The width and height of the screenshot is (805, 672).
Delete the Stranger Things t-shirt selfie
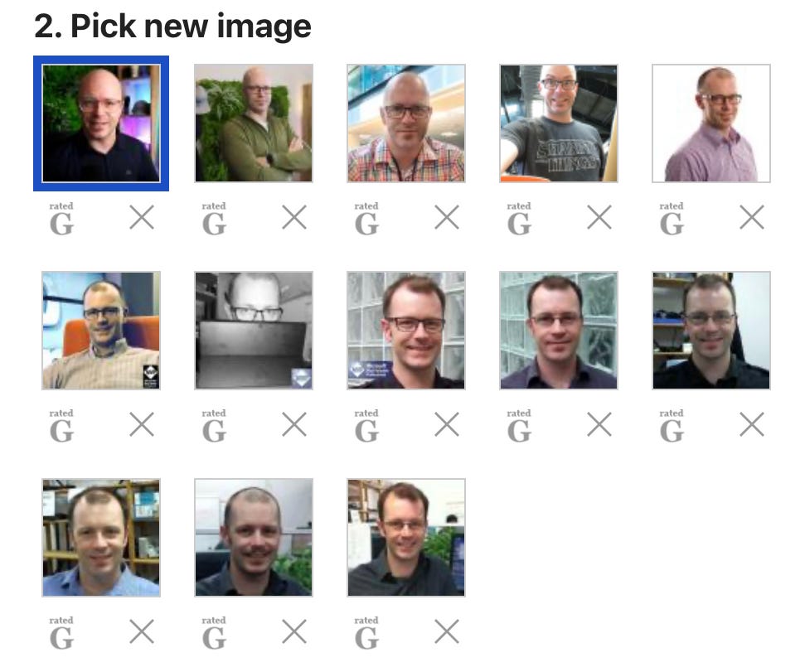599,217
